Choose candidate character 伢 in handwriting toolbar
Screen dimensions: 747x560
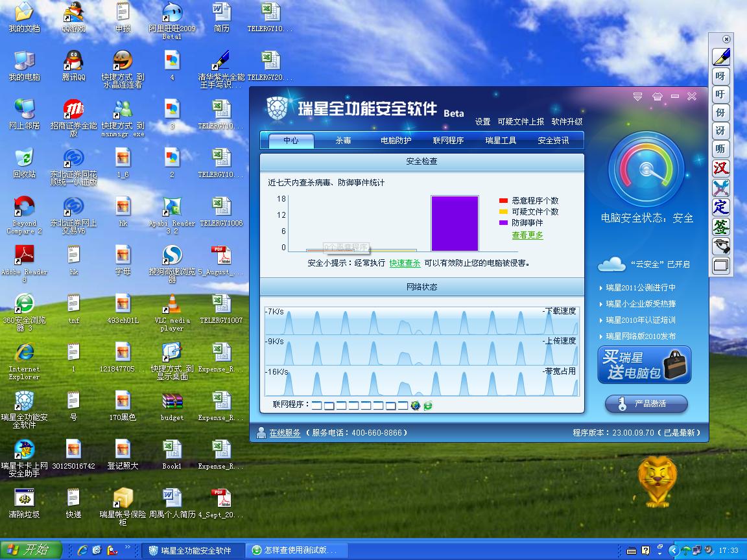(721, 112)
